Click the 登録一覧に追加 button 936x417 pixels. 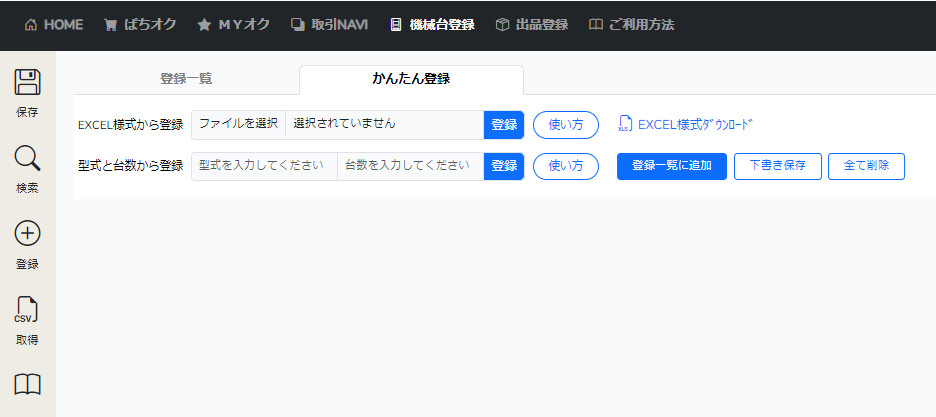[672, 166]
